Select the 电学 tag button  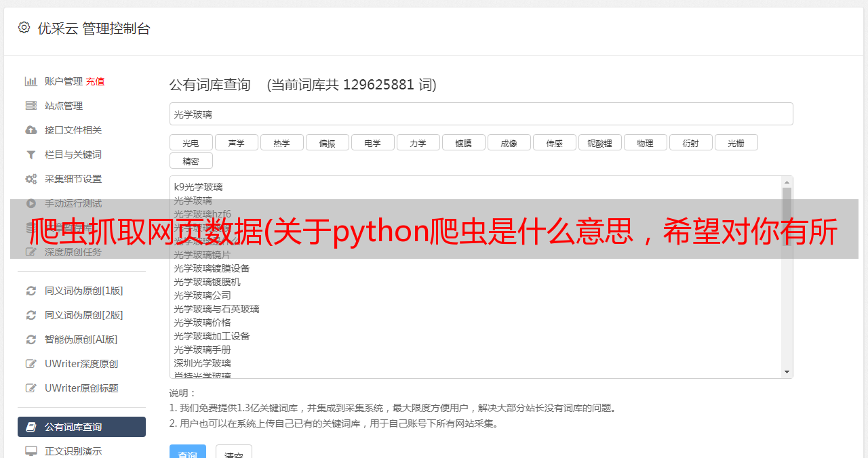[373, 142]
